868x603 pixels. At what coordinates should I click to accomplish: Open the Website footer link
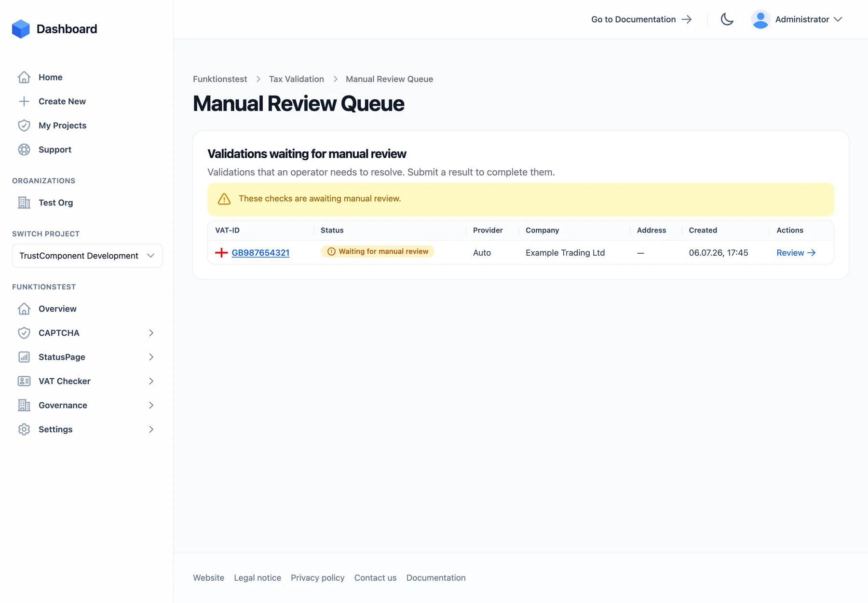point(209,578)
